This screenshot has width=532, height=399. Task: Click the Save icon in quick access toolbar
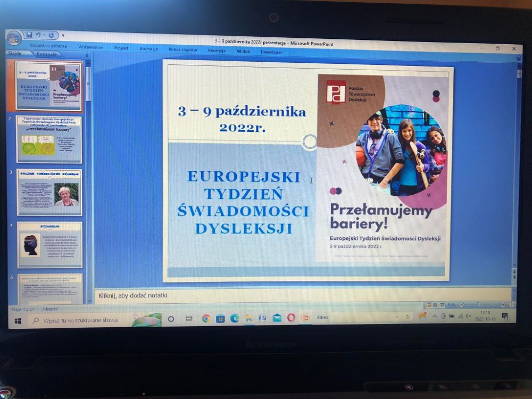click(29, 35)
